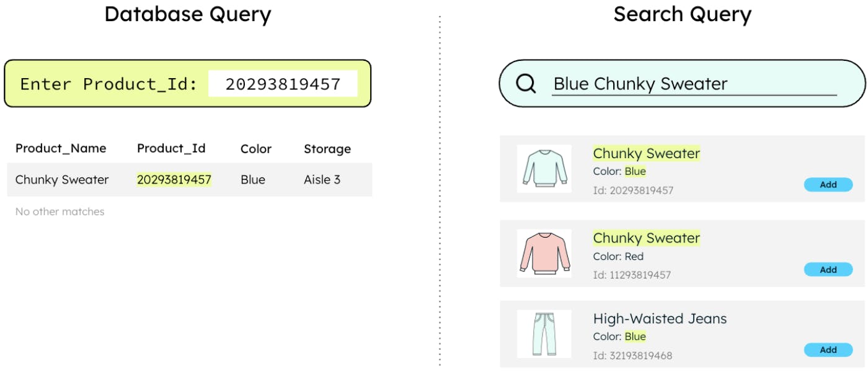Viewport: 868px width, 371px height.
Task: Click the Aisle 3 storage cell
Action: pyautogui.click(x=322, y=180)
